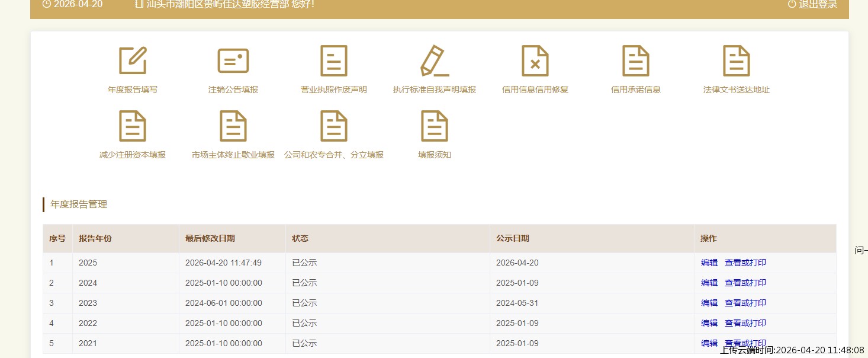Open 营业执照作废声明 document icon
Screen dimensions: 868x358
[334, 61]
